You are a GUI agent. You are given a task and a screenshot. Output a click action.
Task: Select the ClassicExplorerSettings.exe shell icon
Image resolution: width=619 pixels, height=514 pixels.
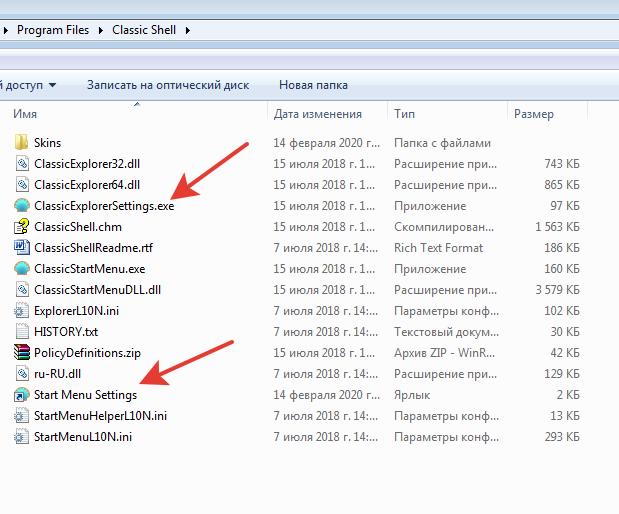(x=22, y=206)
